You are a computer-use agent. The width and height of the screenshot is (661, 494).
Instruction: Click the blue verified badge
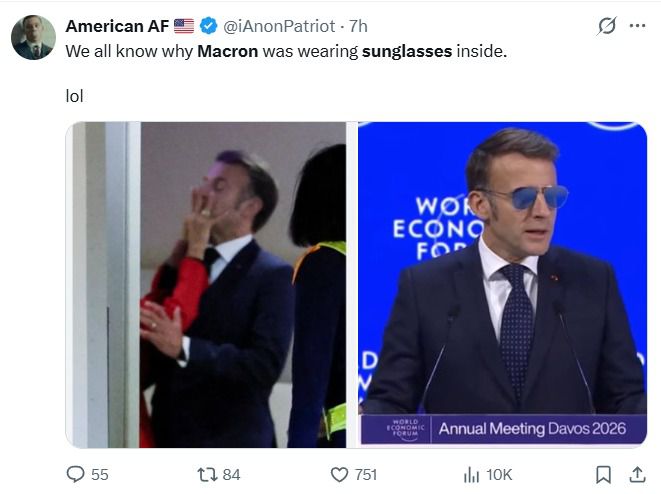209,26
